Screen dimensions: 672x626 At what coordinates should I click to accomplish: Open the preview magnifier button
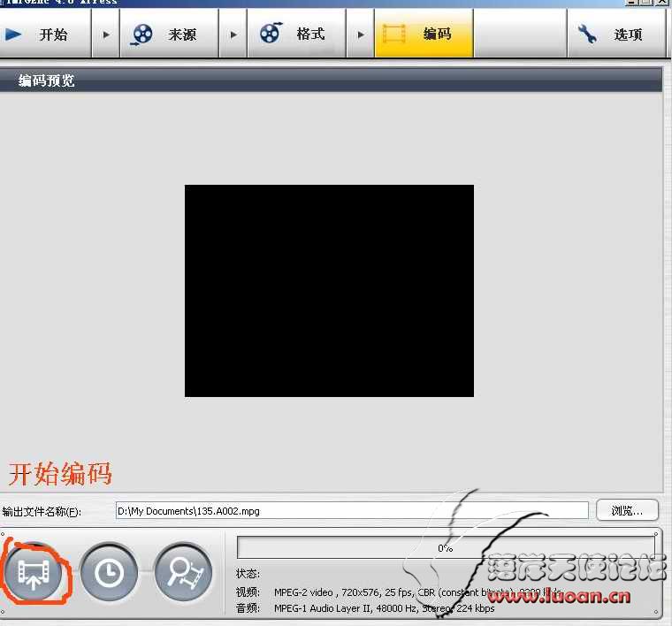tap(183, 573)
